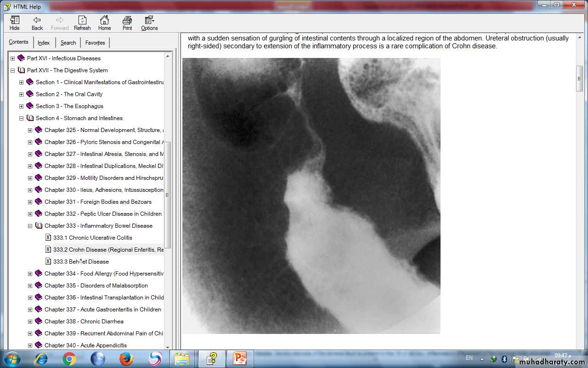Image resolution: width=588 pixels, height=368 pixels.
Task: Click the content pane vertical scrollbar thumb
Action: point(579,78)
